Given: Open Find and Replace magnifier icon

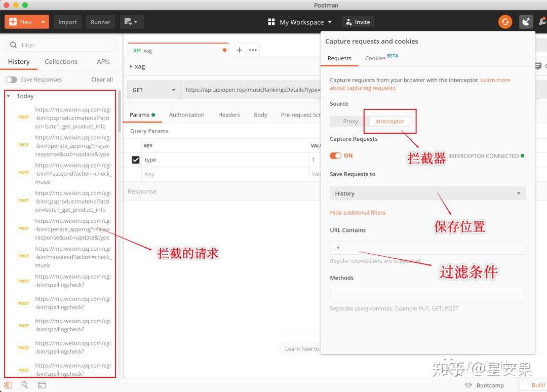Looking at the screenshot, I should point(24,385).
